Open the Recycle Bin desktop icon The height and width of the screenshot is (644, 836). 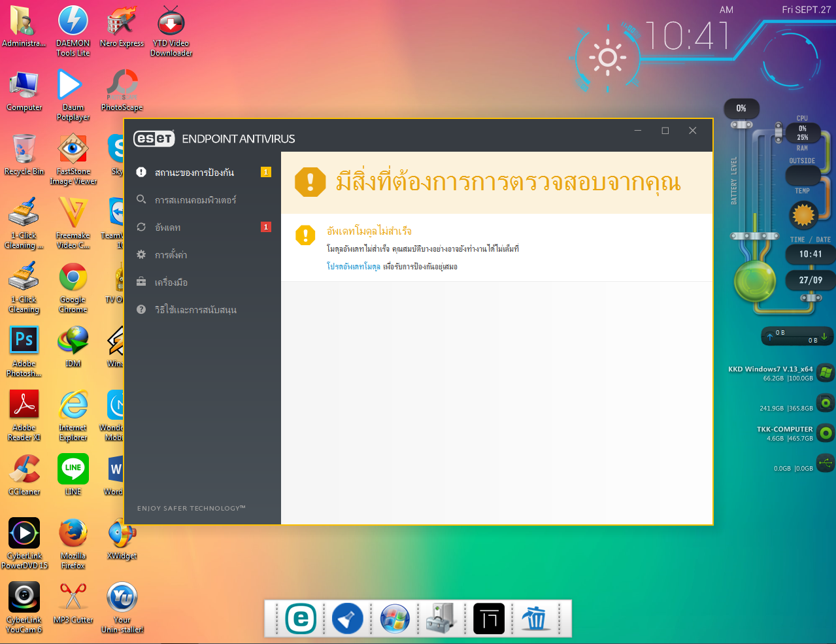pyautogui.click(x=24, y=154)
